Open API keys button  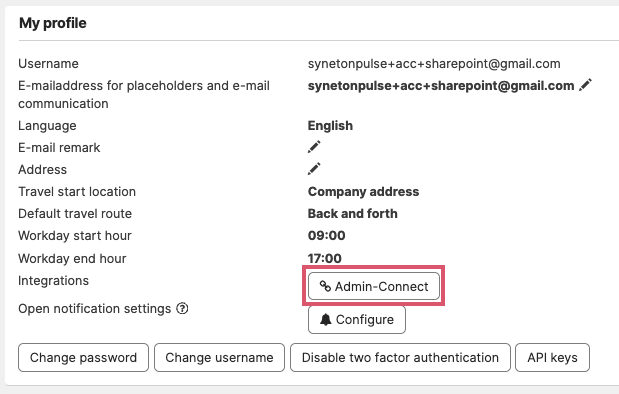(x=552, y=358)
